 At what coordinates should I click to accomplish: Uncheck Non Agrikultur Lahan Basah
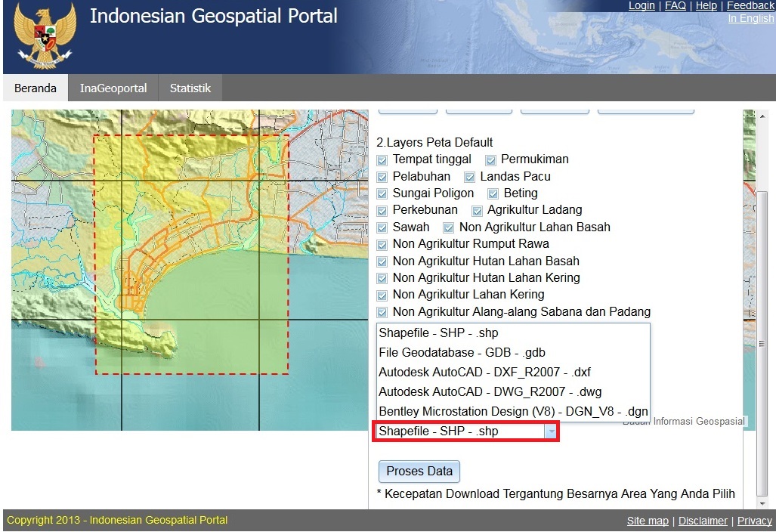[x=448, y=227]
